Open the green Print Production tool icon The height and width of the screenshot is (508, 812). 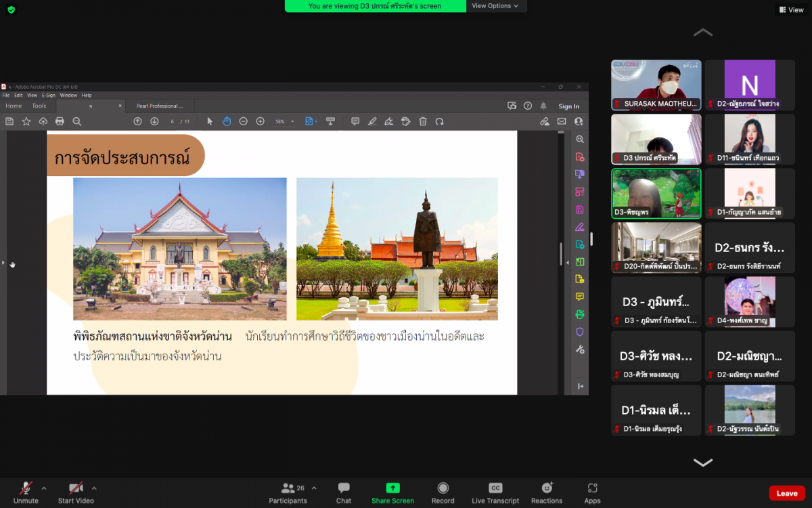tap(580, 314)
